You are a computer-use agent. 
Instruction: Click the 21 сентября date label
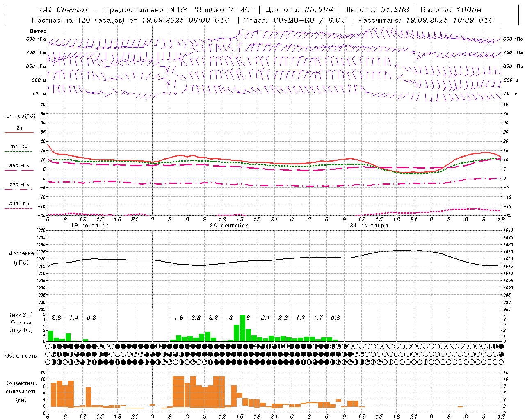coord(369,226)
